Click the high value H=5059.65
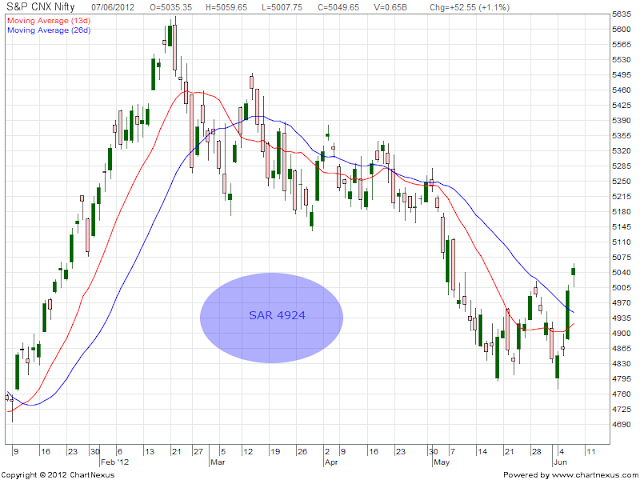The image size is (640, 480). (x=227, y=7)
